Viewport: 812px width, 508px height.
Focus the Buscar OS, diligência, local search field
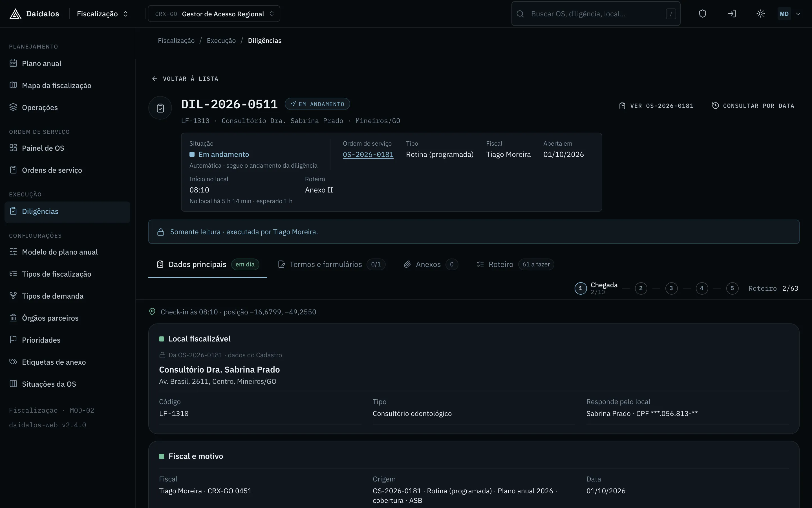coord(595,14)
